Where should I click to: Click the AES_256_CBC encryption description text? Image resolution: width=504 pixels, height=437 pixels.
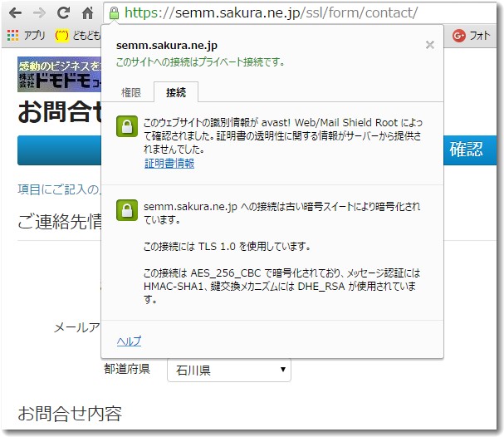pyautogui.click(x=281, y=286)
